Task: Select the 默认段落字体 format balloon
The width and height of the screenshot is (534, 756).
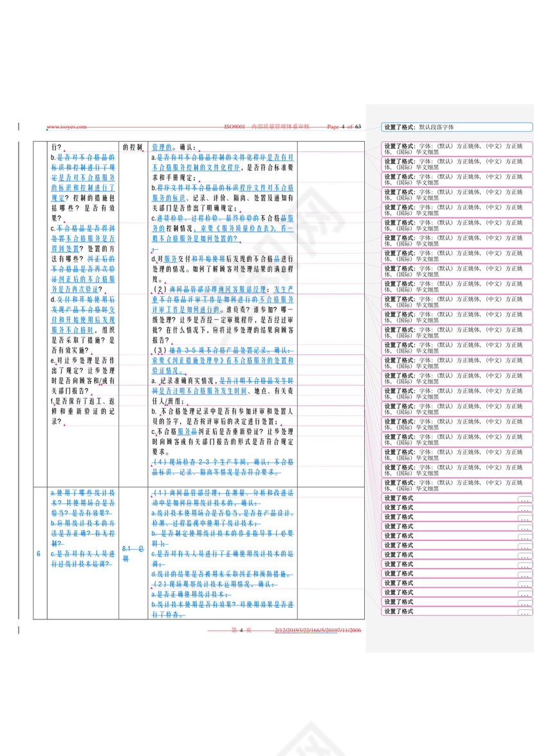Action: click(x=457, y=128)
